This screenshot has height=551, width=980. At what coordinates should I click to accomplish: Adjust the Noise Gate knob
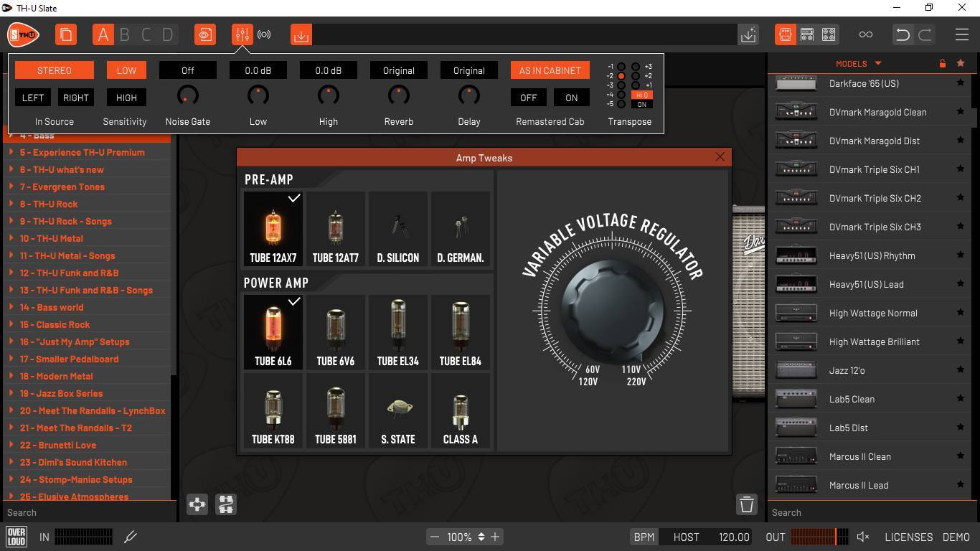tap(187, 96)
